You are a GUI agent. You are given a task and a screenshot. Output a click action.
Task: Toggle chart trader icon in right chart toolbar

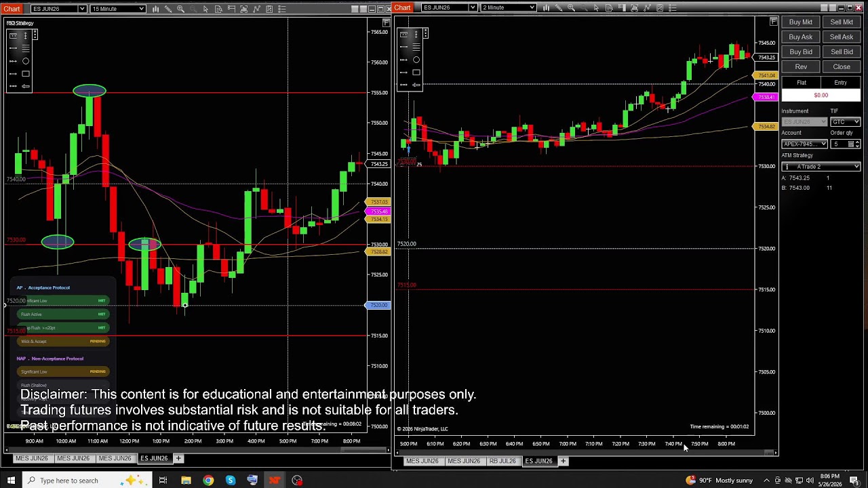(622, 7)
